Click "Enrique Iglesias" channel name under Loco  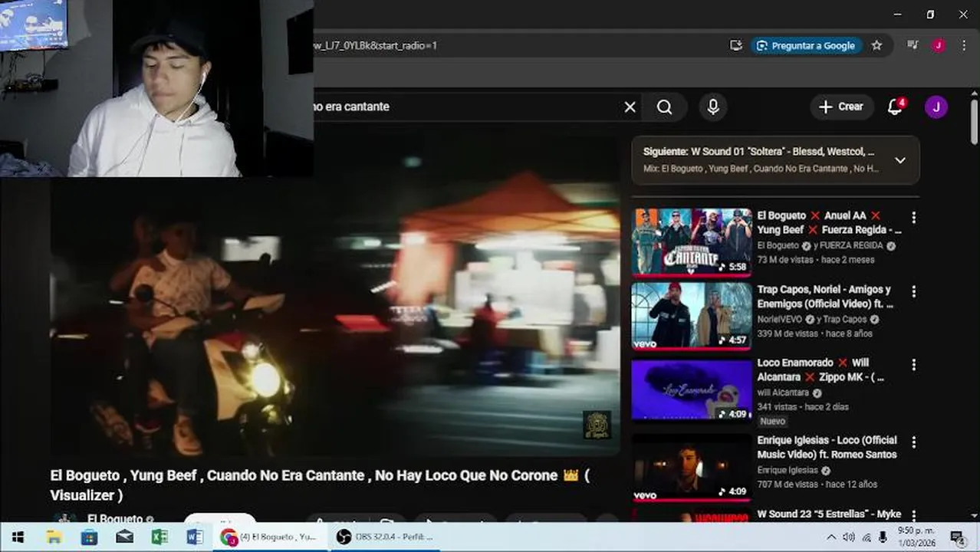point(788,471)
